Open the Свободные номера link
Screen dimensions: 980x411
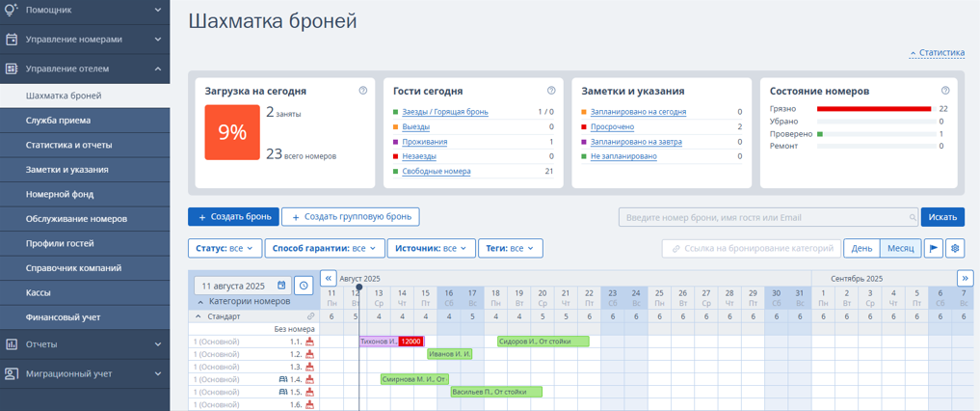coord(437,172)
